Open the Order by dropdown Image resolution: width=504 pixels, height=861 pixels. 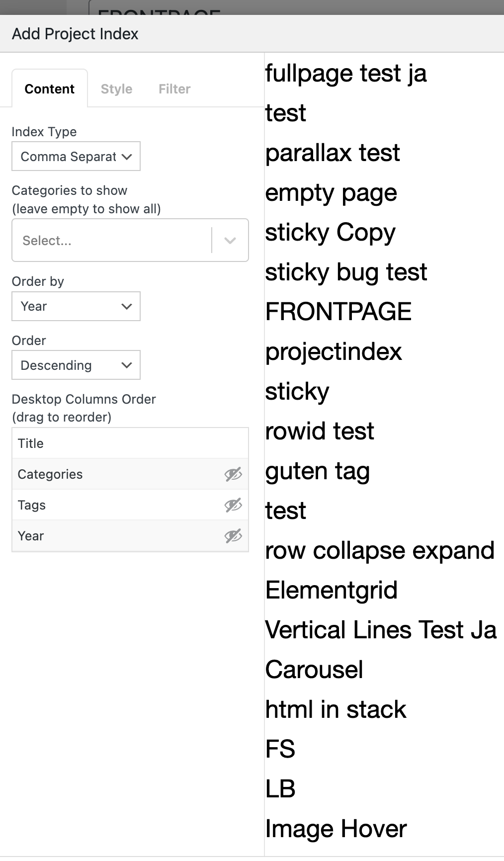tap(76, 306)
